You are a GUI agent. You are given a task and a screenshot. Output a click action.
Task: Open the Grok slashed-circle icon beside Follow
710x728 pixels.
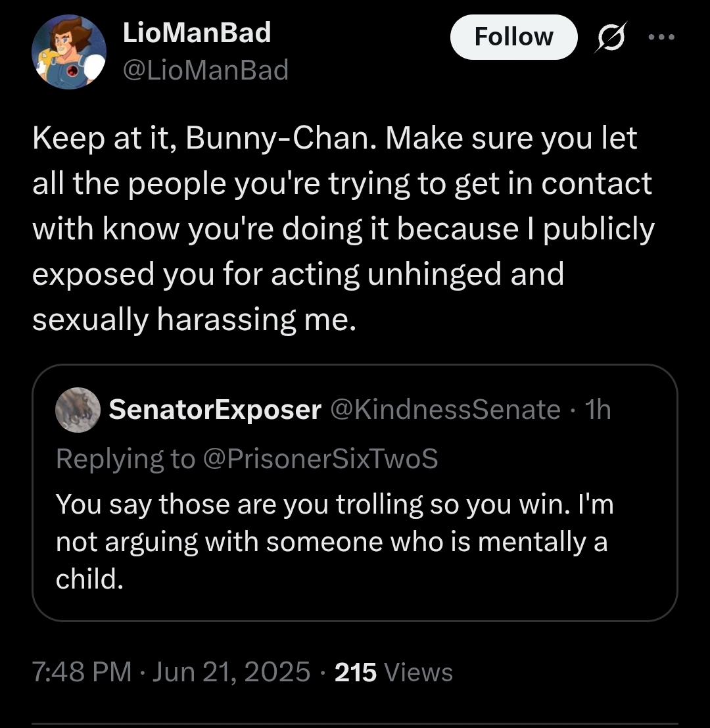(611, 37)
